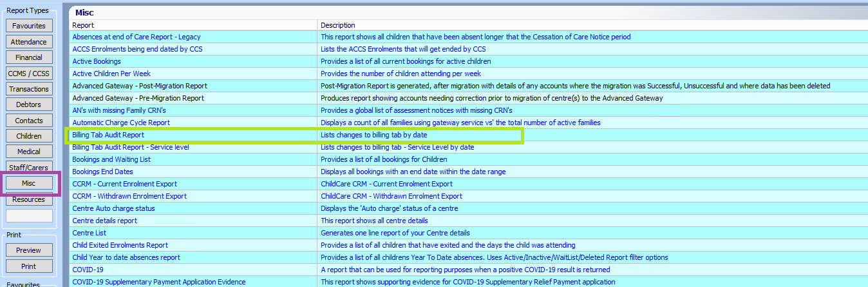Click the Financial report type button
The height and width of the screenshot is (287, 868).
pyautogui.click(x=29, y=57)
